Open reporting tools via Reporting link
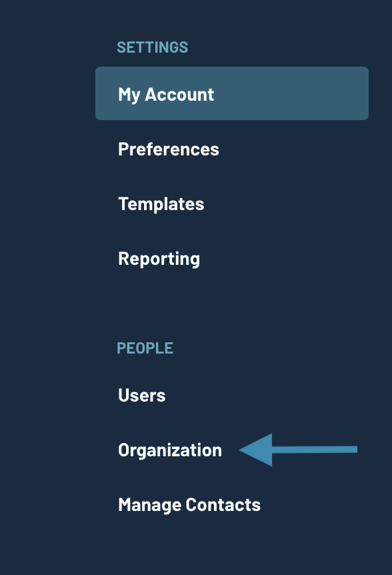Image resolution: width=392 pixels, height=575 pixels. pos(159,259)
